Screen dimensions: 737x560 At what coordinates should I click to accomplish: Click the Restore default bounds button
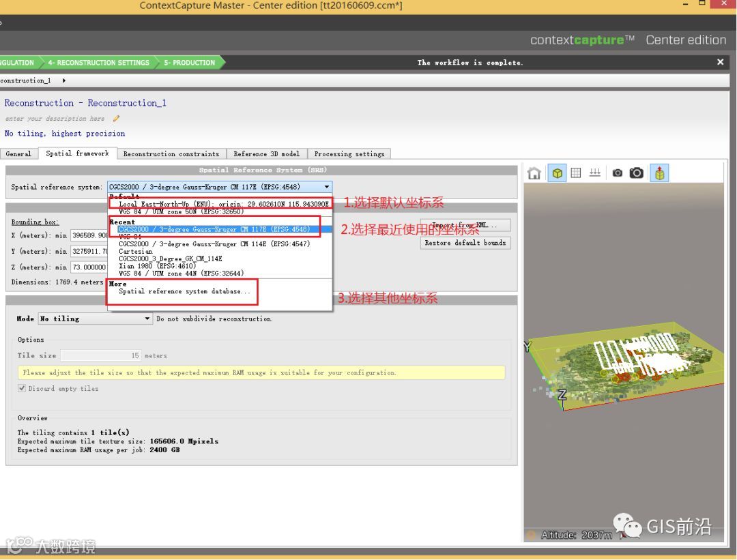tap(465, 243)
